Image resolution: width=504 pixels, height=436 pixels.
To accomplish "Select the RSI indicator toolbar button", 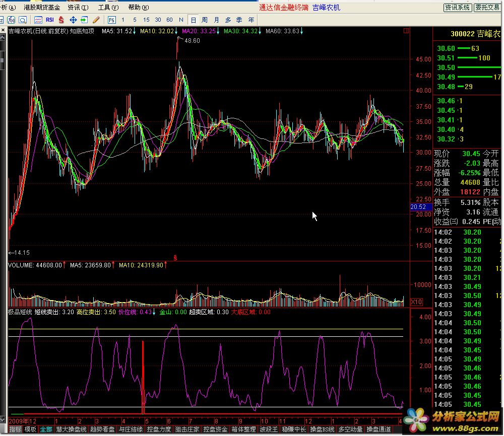I will 50,20.
